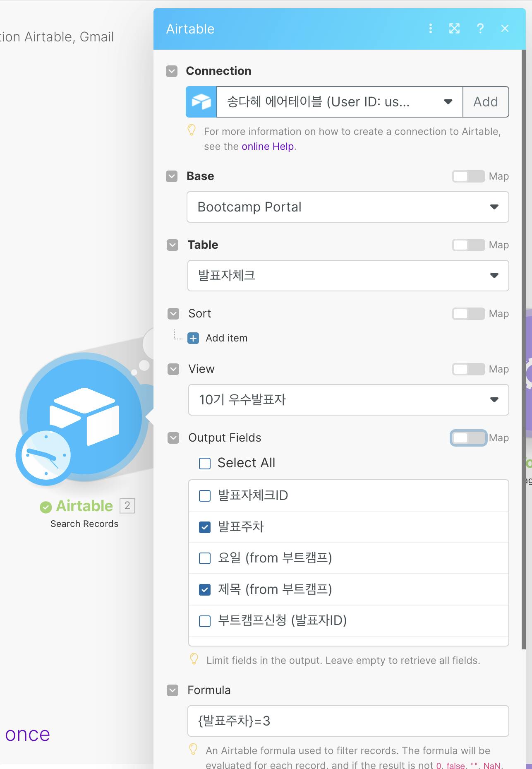532x769 pixels.
Task: Click the lightbulb hint under Connection
Action: (192, 130)
